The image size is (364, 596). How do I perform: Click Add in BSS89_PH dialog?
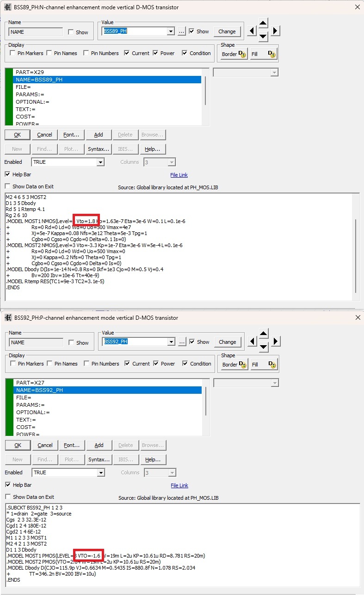click(x=98, y=135)
